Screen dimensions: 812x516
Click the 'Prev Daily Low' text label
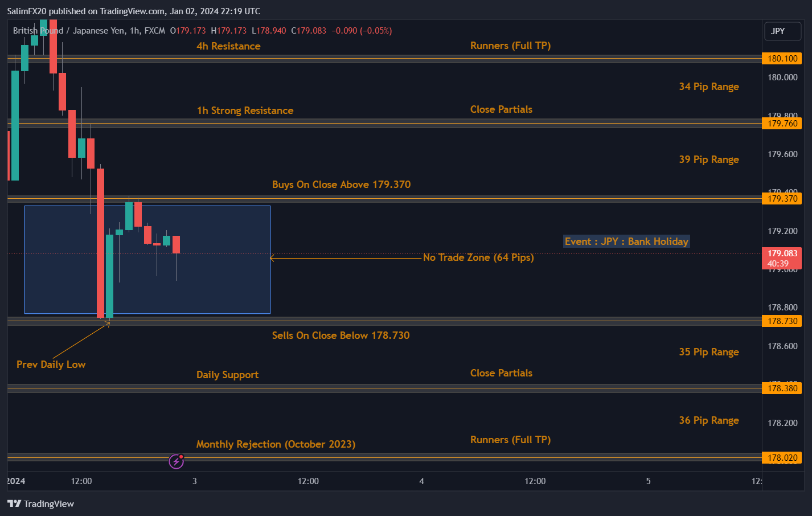point(51,365)
